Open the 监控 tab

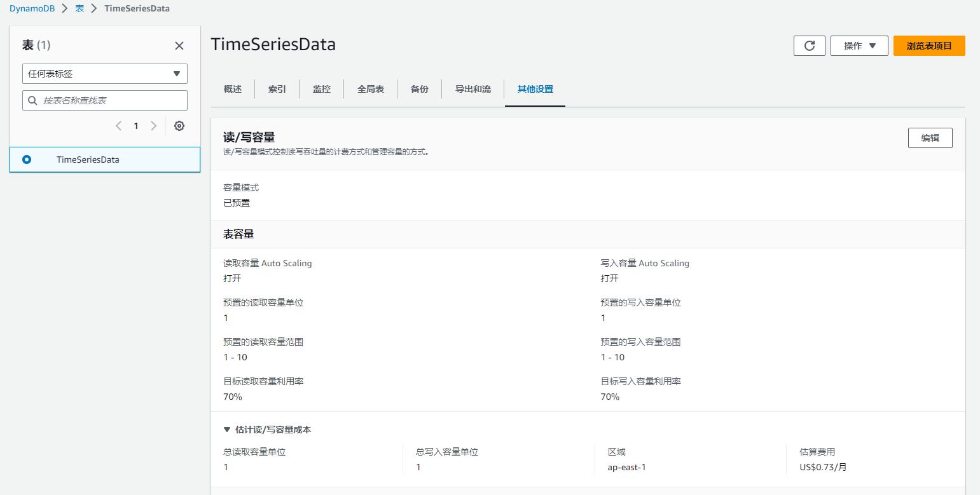[322, 89]
